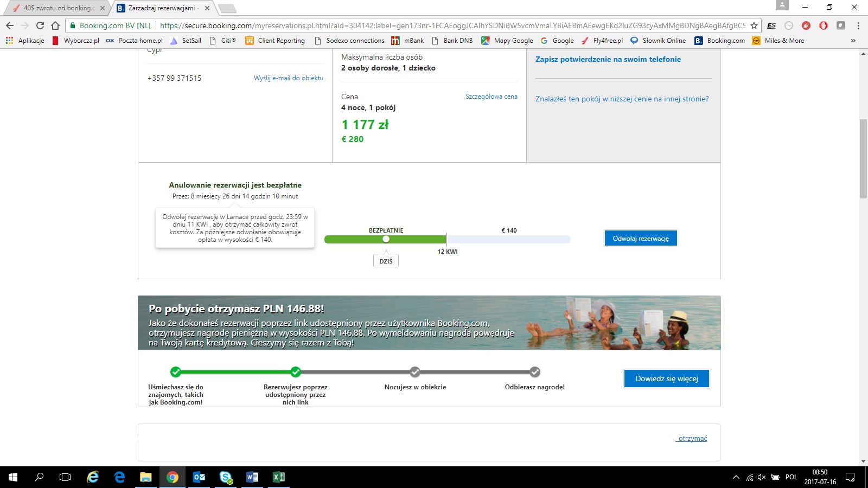Click the browser address bar URL
868x488 pixels.
453,25
